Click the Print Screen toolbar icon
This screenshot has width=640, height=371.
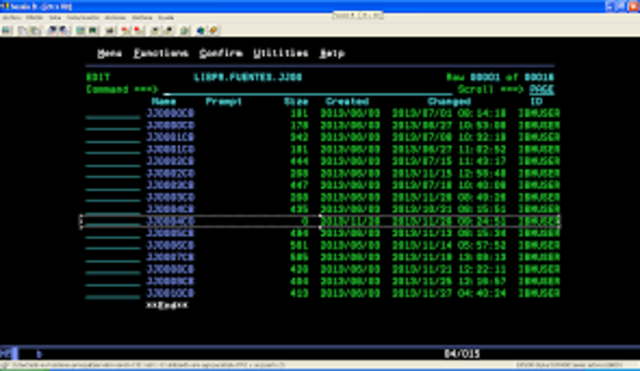tap(7, 31)
